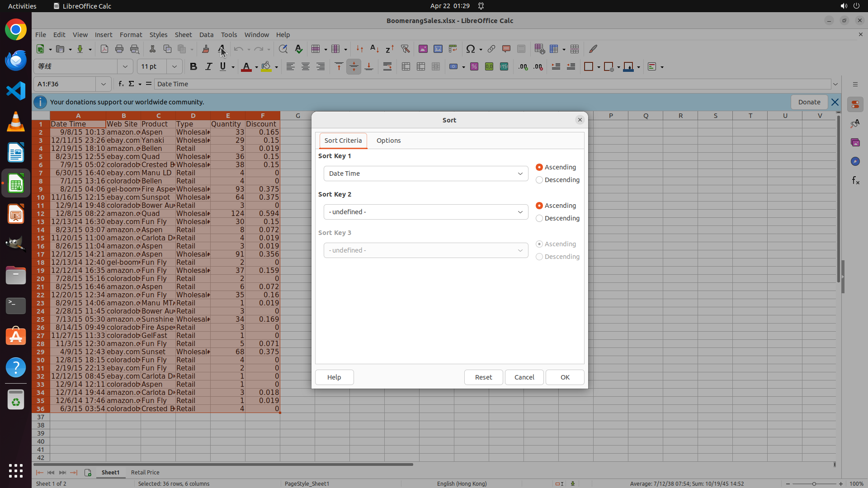The width and height of the screenshot is (868, 488).
Task: Click the AutoFilter toolbar icon
Action: point(405,49)
